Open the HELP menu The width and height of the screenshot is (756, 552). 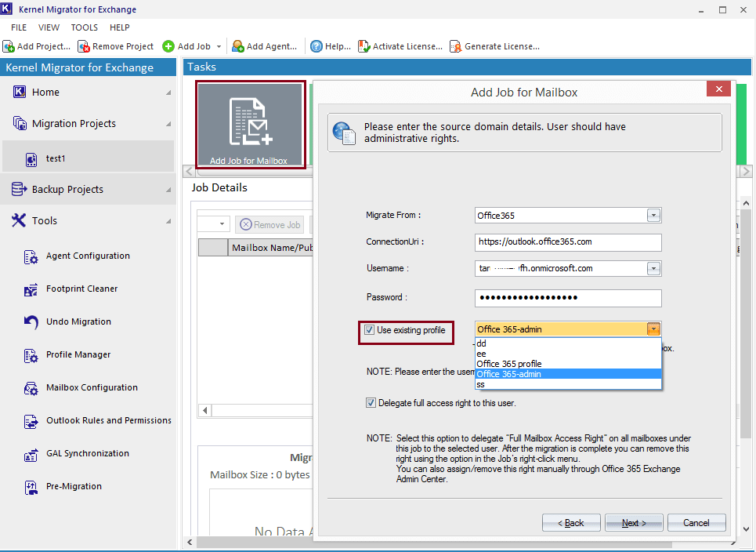(120, 27)
